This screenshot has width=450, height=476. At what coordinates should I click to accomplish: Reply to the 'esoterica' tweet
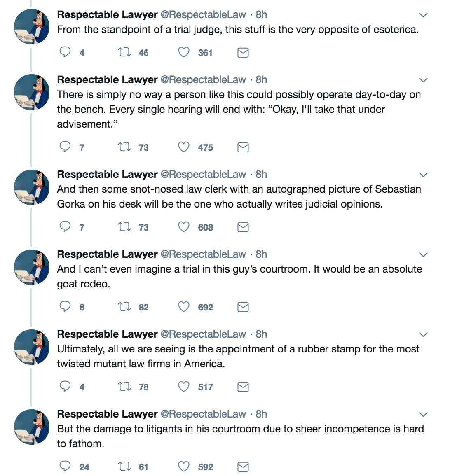pyautogui.click(x=65, y=52)
